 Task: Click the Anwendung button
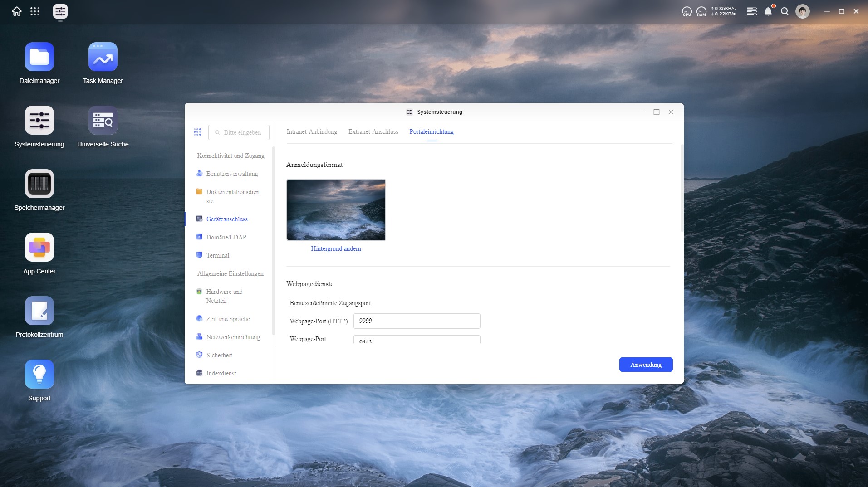(x=646, y=365)
